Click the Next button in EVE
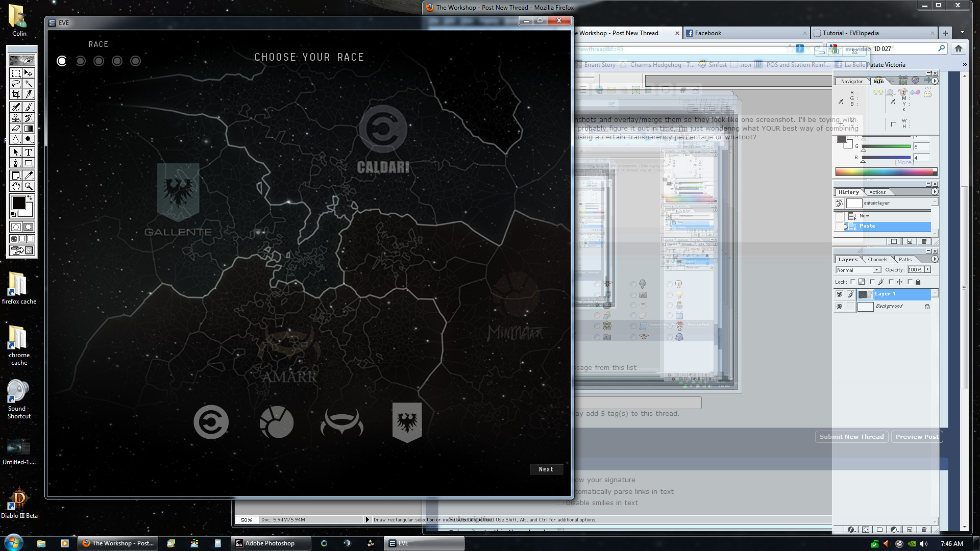This screenshot has width=980, height=551. pos(546,469)
